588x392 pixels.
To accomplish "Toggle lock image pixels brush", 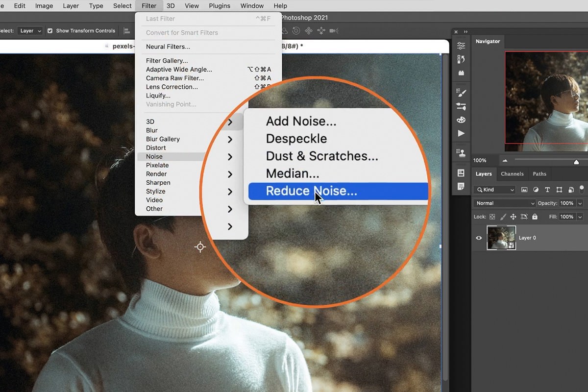I will tap(503, 217).
